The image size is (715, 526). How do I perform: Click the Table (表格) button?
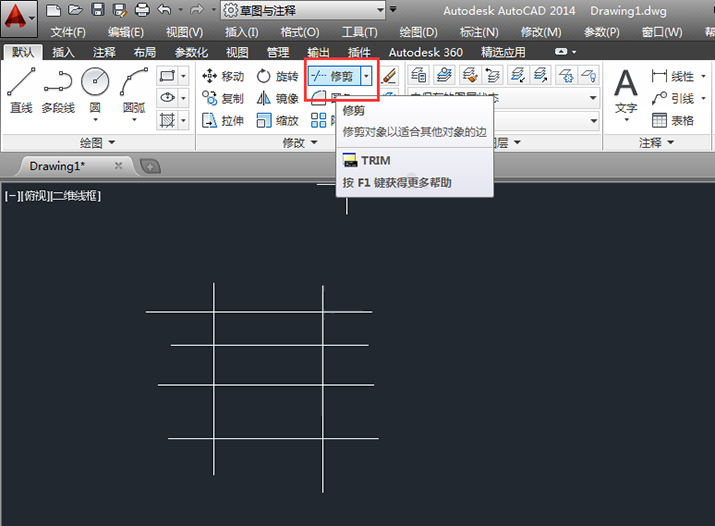(673, 120)
